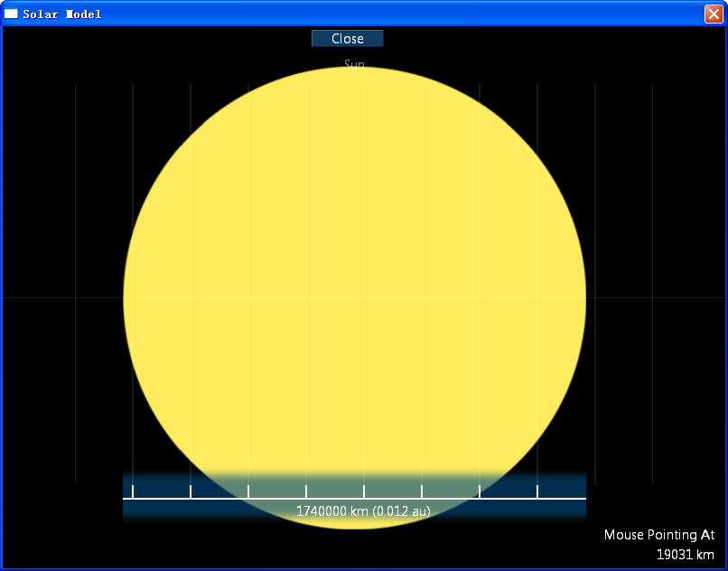Click the Solar Model window title text
Image resolution: width=728 pixels, height=571 pixels.
pos(62,14)
